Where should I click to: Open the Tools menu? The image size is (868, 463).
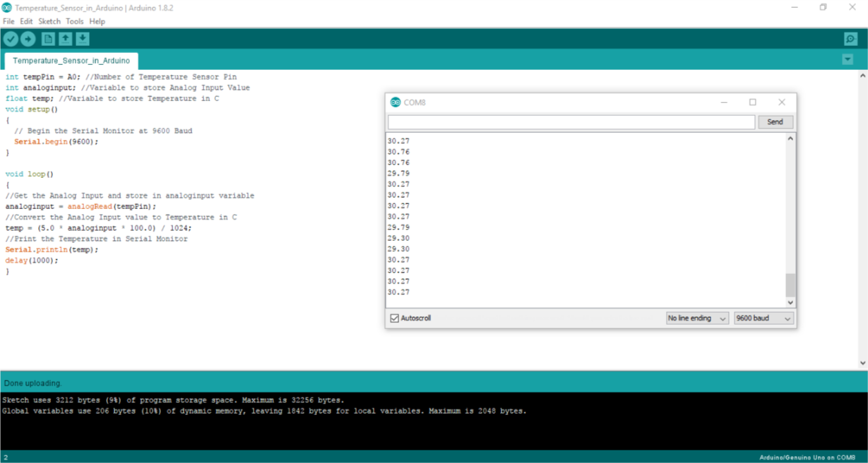(x=75, y=21)
